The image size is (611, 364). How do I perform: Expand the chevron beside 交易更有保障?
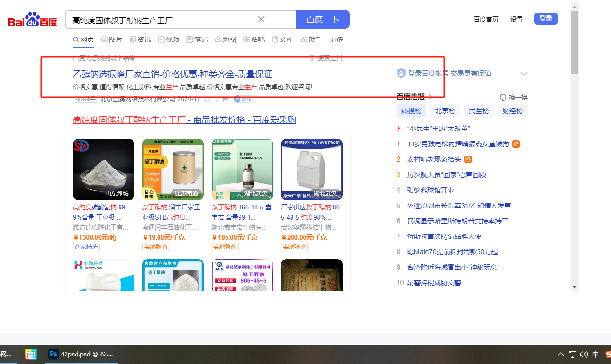tap(524, 74)
